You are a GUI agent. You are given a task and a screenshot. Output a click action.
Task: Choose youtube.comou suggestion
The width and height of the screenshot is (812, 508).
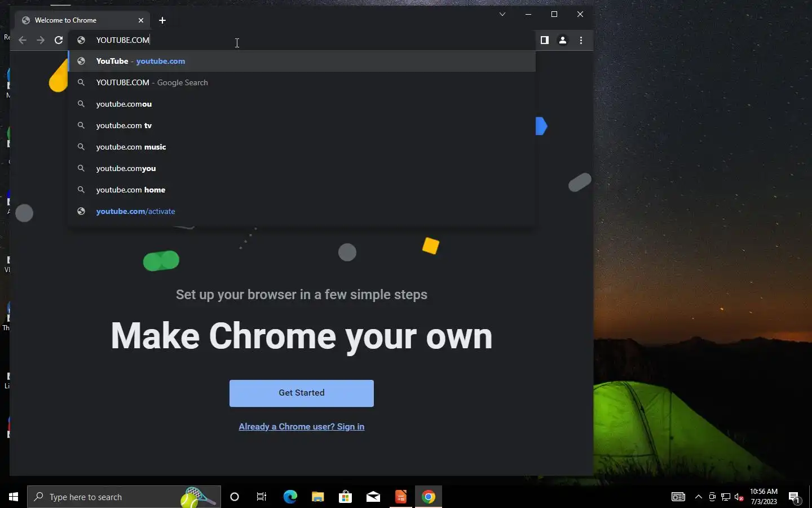click(302, 104)
